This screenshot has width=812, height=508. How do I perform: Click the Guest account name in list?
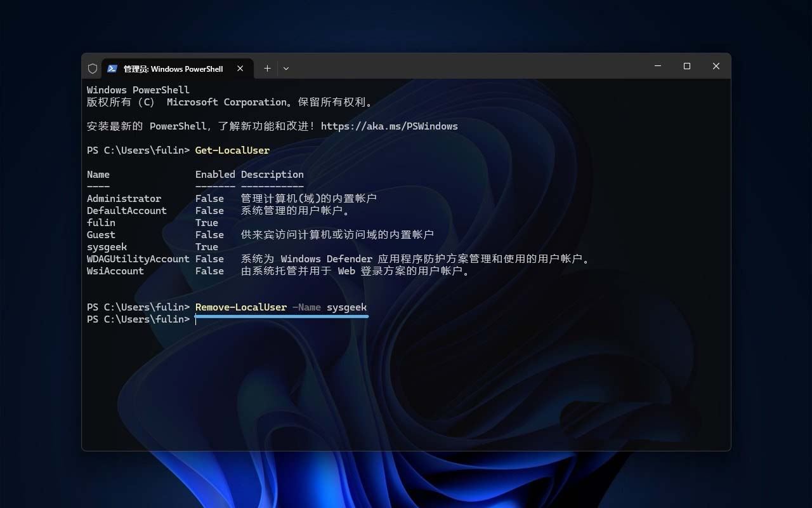(x=101, y=235)
